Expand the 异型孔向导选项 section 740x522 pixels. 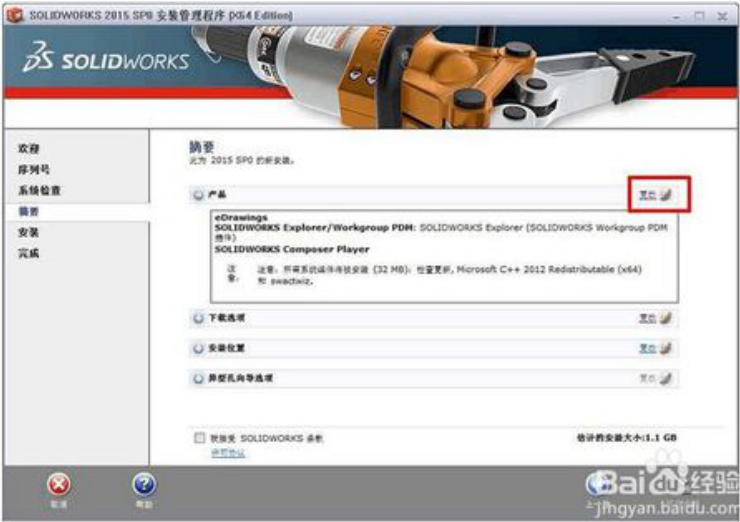click(198, 378)
